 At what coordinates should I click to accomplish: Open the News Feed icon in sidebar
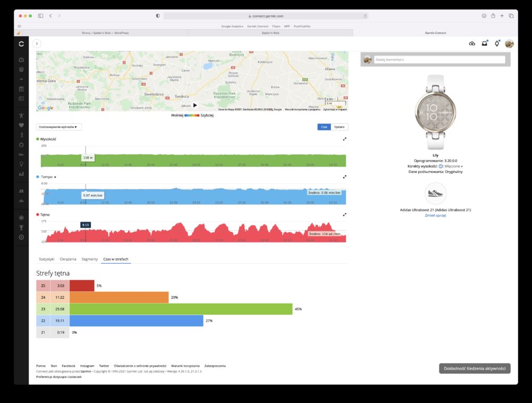coord(21,99)
